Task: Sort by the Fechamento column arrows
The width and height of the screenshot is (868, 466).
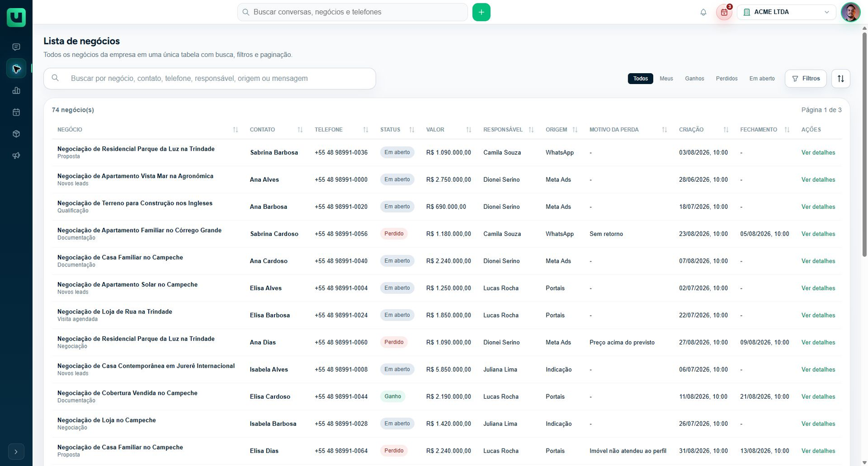Action: pyautogui.click(x=787, y=130)
